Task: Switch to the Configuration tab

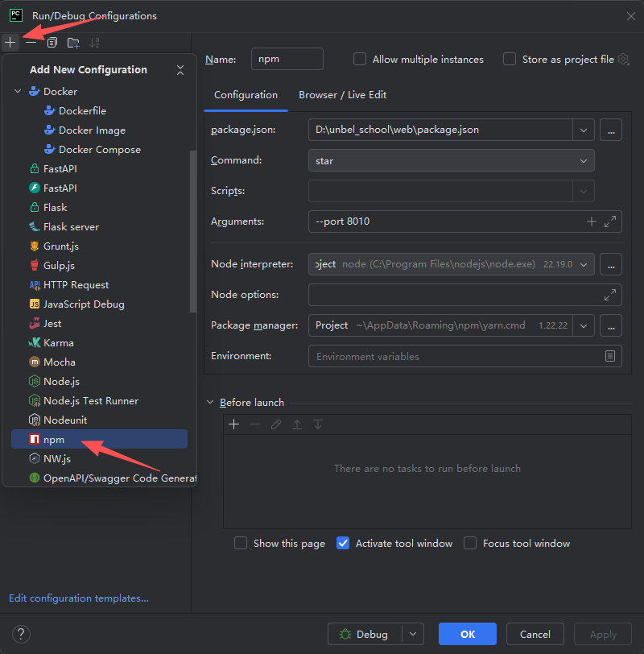Action: click(246, 95)
